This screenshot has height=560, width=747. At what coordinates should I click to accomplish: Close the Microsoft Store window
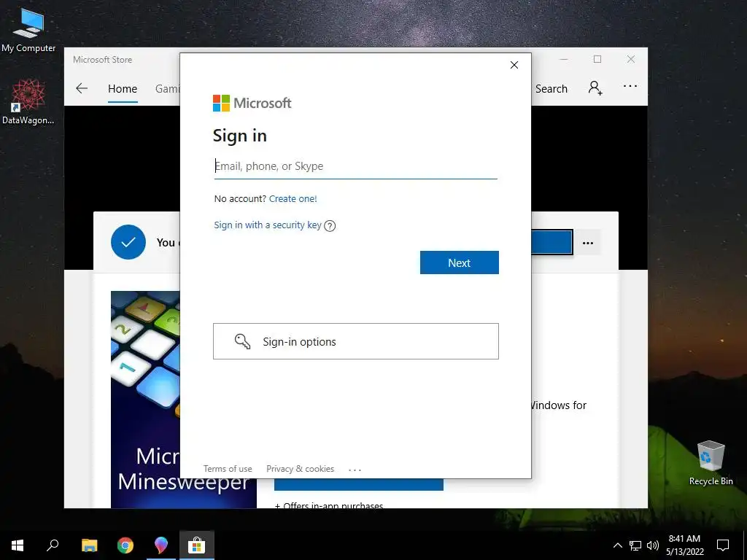click(631, 59)
